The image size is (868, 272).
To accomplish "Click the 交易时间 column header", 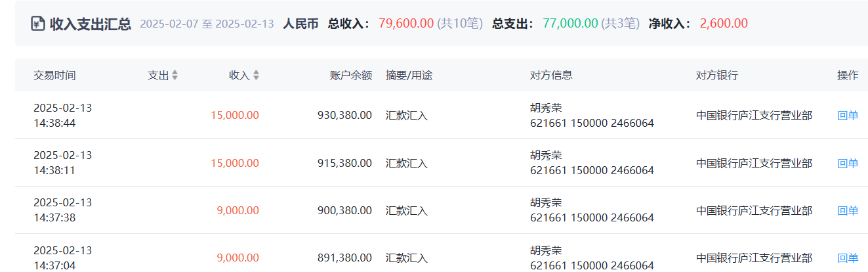I will pos(54,76).
